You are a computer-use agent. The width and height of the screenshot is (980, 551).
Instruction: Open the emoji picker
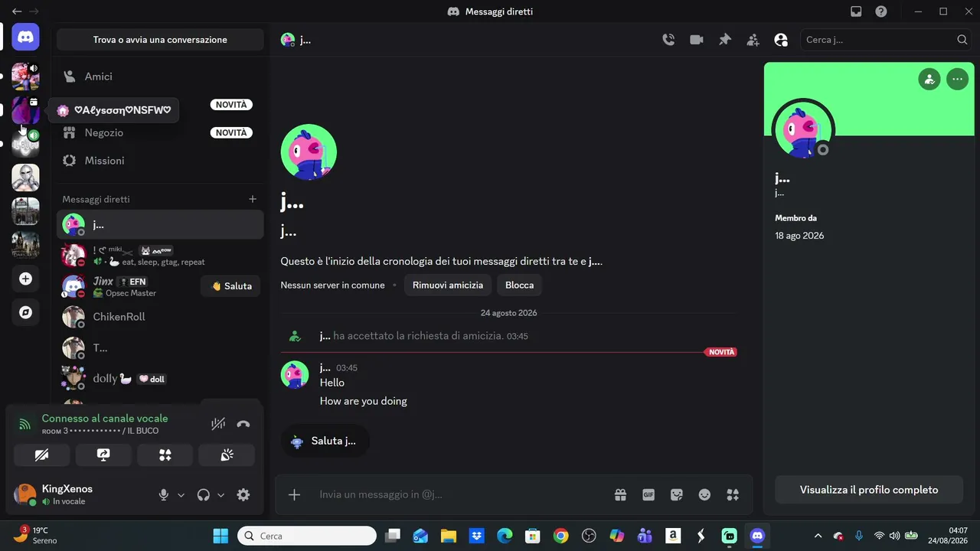click(704, 494)
